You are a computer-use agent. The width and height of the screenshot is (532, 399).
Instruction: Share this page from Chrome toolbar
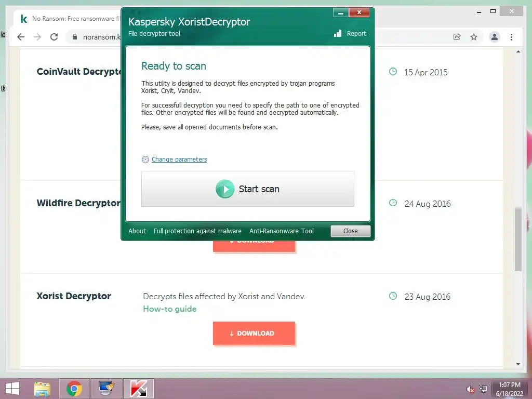coord(457,37)
